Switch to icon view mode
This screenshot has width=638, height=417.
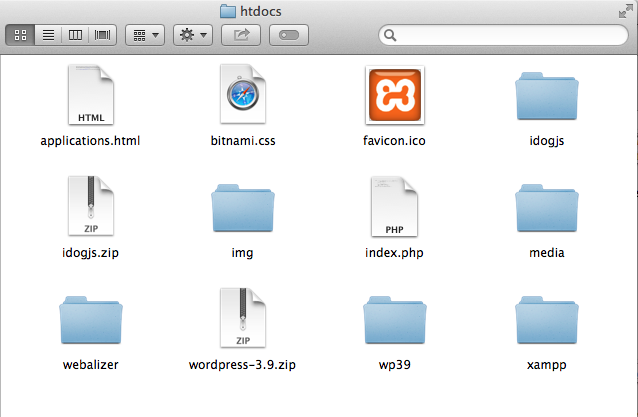pyautogui.click(x=21, y=35)
